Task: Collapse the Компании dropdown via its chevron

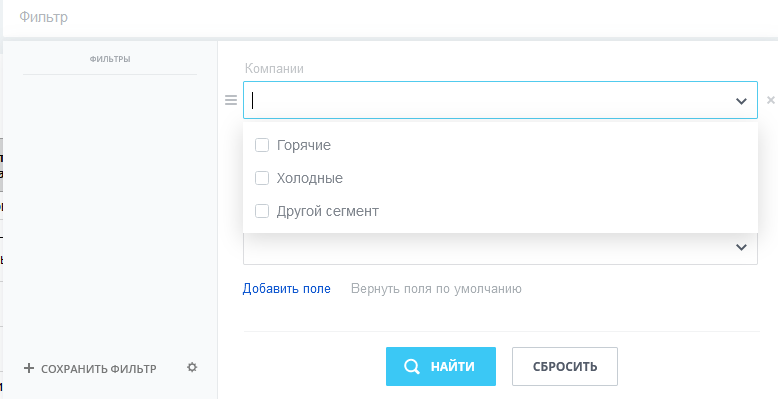Action: (741, 101)
